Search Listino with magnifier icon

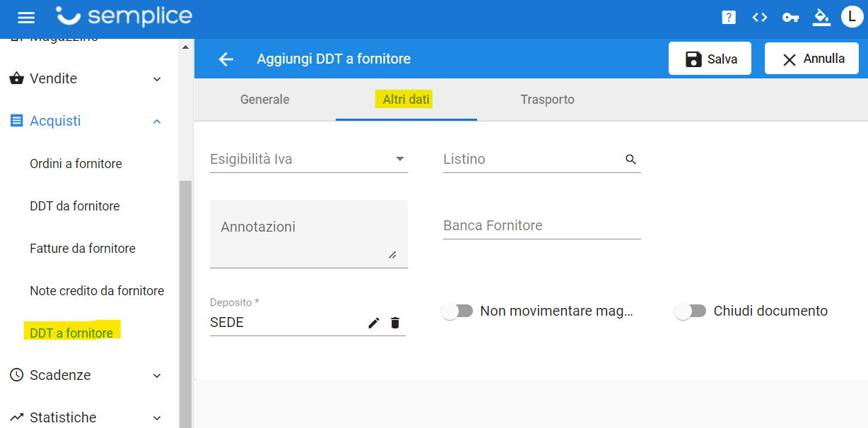point(631,160)
